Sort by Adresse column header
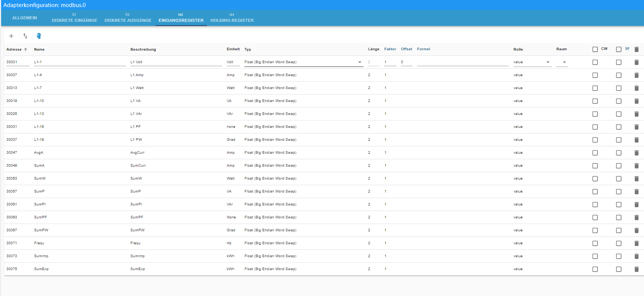This screenshot has height=296, width=644. pyautogui.click(x=14, y=50)
